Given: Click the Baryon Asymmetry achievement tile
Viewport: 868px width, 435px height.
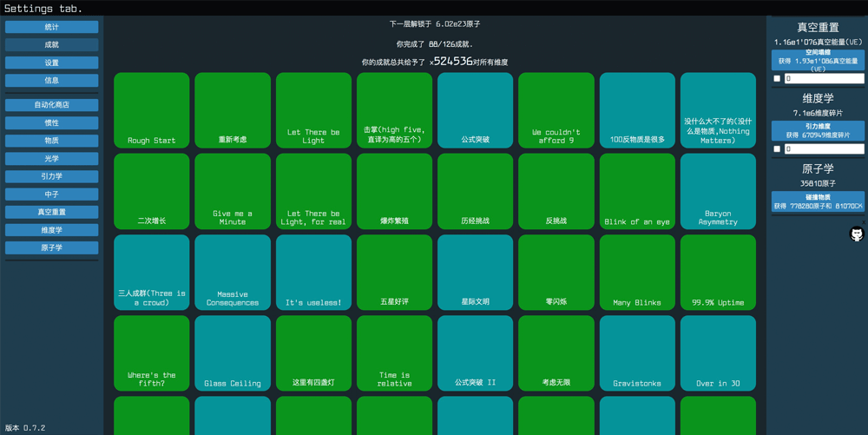Looking at the screenshot, I should tap(718, 191).
